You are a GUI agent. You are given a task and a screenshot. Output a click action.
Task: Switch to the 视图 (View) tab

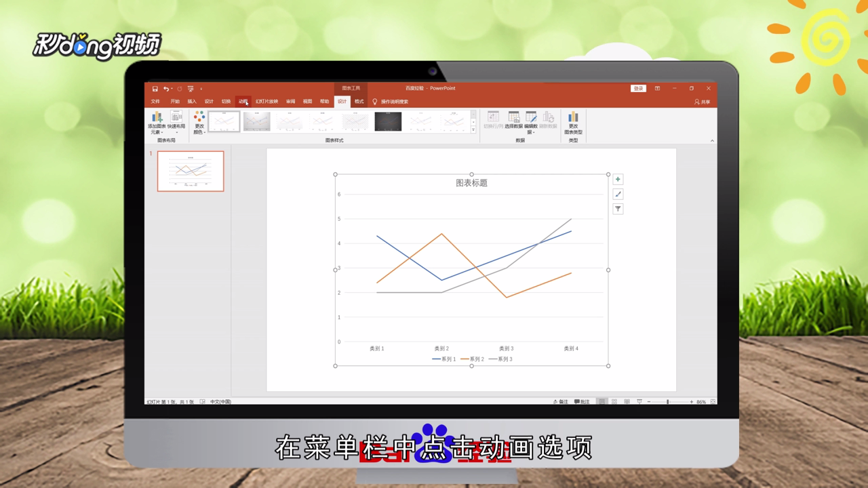307,102
